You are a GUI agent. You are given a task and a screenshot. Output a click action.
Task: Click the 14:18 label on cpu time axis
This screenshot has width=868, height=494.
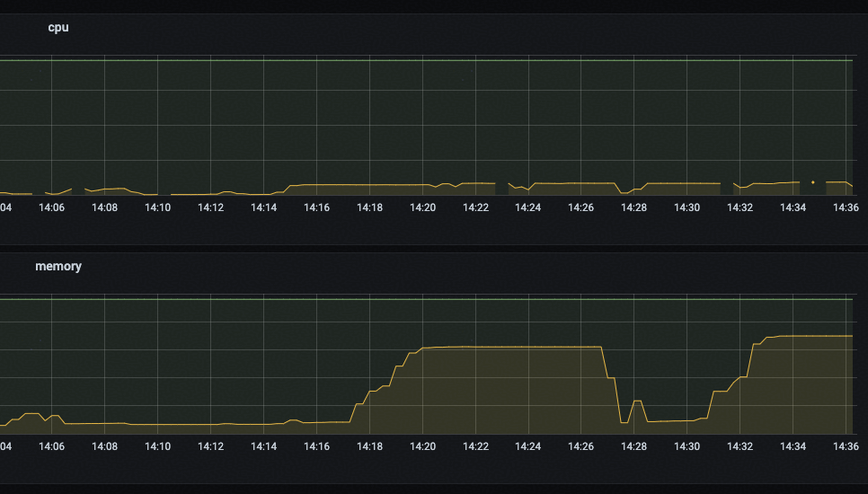(x=370, y=207)
